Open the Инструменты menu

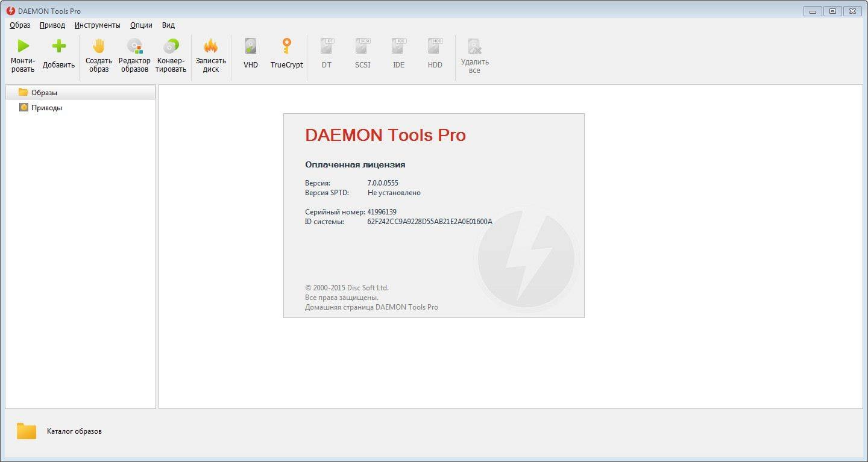click(98, 25)
